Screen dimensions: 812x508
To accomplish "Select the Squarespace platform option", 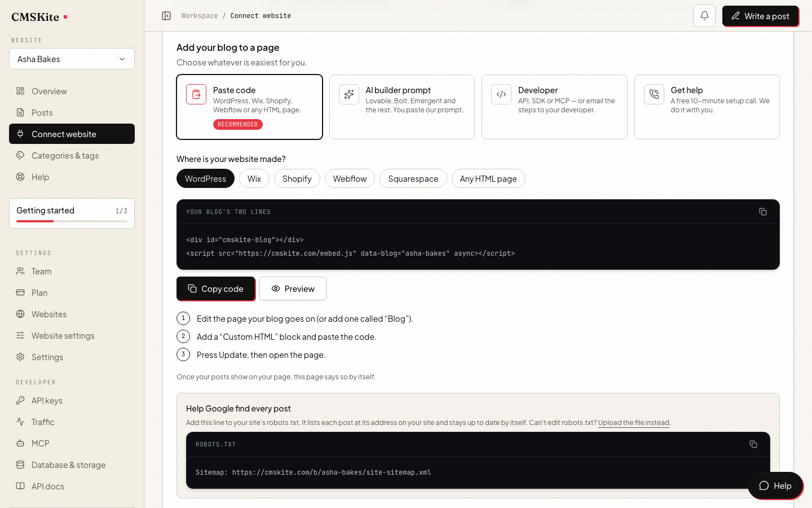I will tap(413, 178).
